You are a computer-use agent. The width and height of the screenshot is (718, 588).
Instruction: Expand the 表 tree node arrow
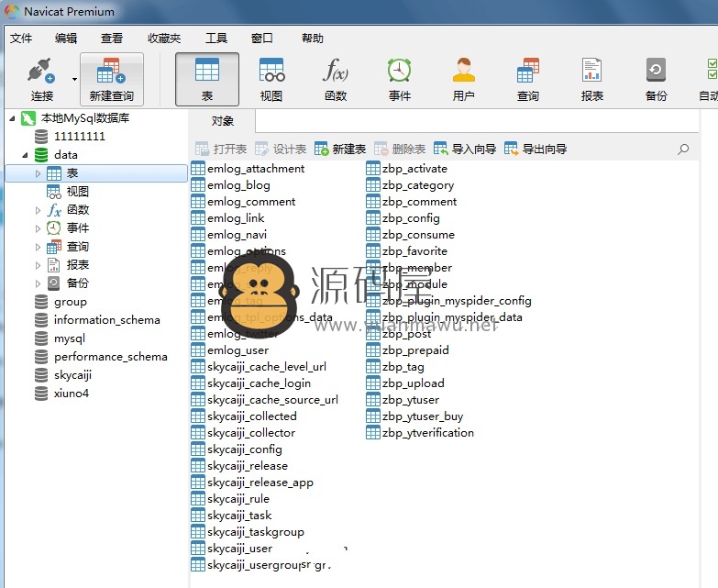[x=38, y=173]
